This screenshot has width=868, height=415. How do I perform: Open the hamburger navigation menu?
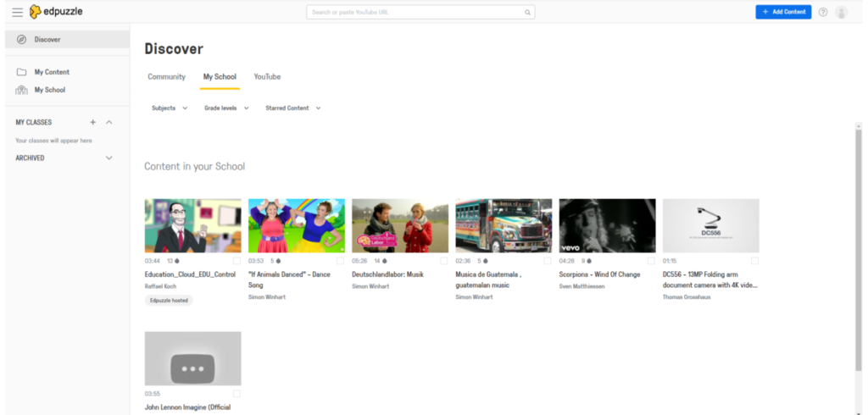[x=18, y=12]
